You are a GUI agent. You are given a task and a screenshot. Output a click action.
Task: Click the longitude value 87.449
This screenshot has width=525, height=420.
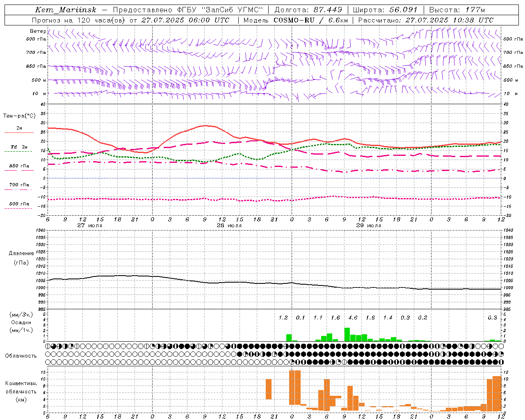click(328, 10)
